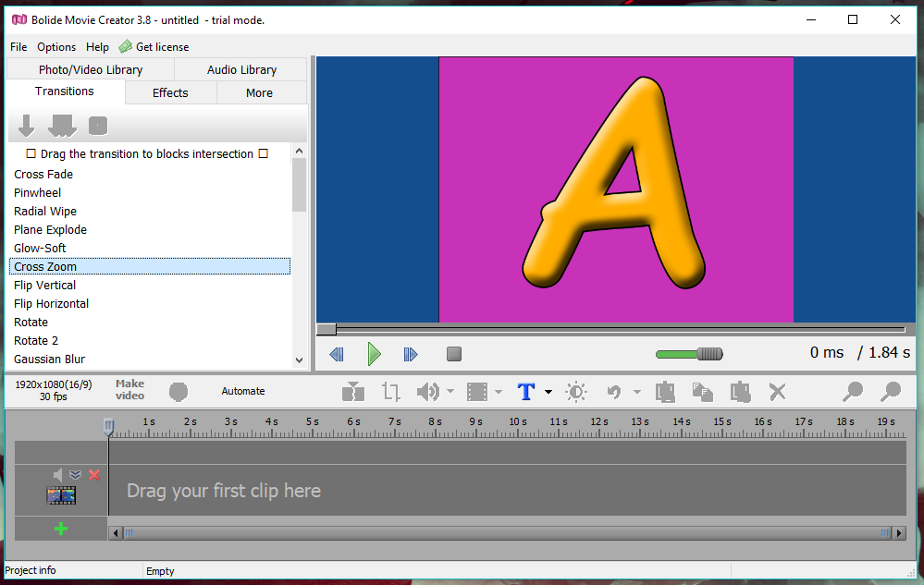The image size is (924, 585).
Task: Click the green volume slider
Action: [688, 354]
